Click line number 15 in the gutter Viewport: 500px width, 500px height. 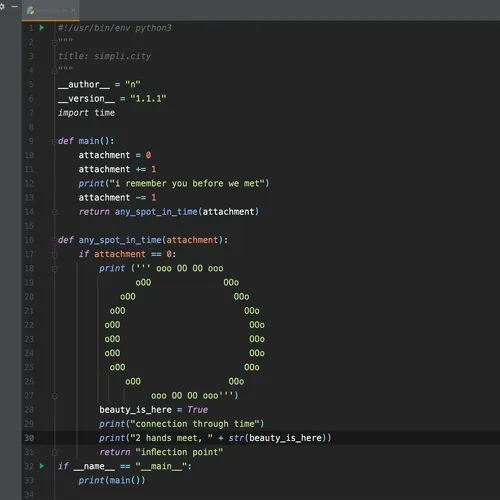(29, 226)
